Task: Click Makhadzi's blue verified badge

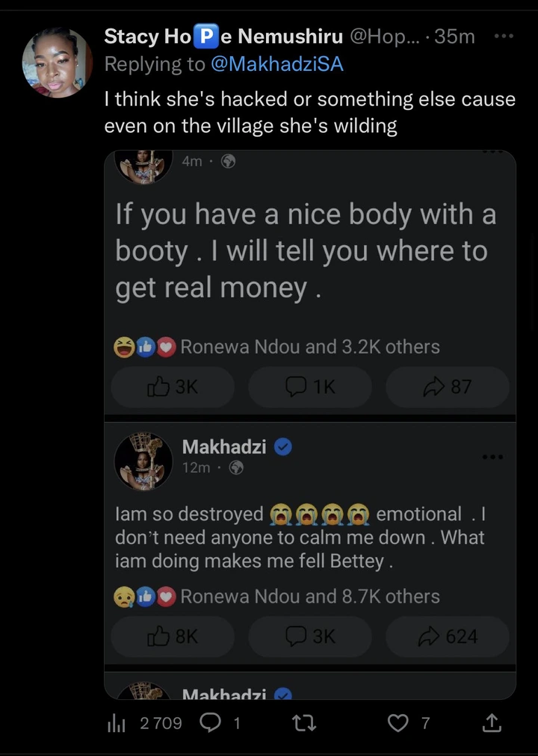Action: (282, 447)
